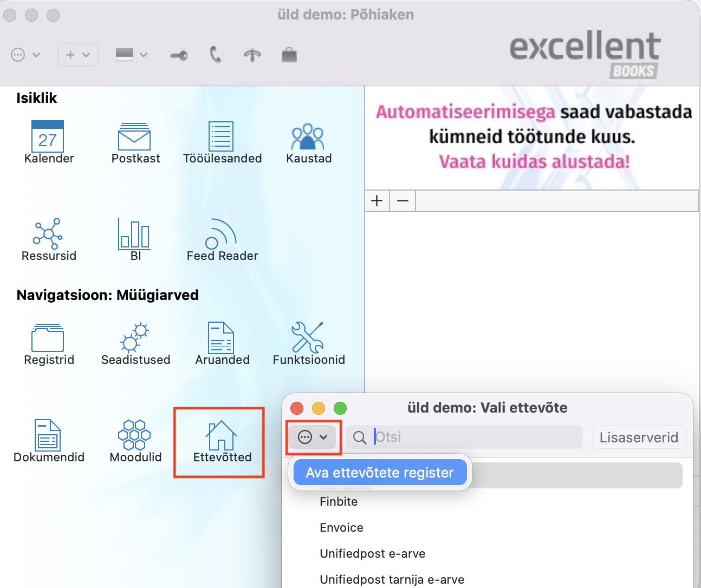
Task: Open the Kalender icon
Action: [48, 136]
